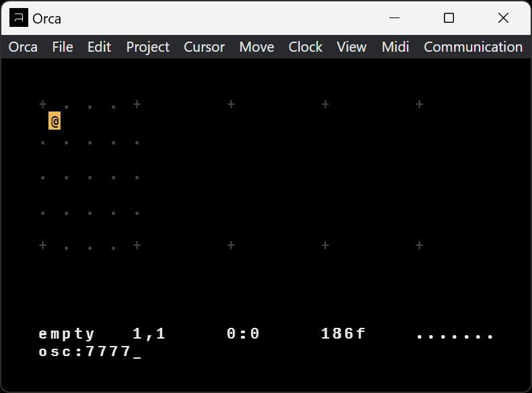Open the Communication menu
Image resolution: width=532 pixels, height=393 pixels.
coord(473,47)
